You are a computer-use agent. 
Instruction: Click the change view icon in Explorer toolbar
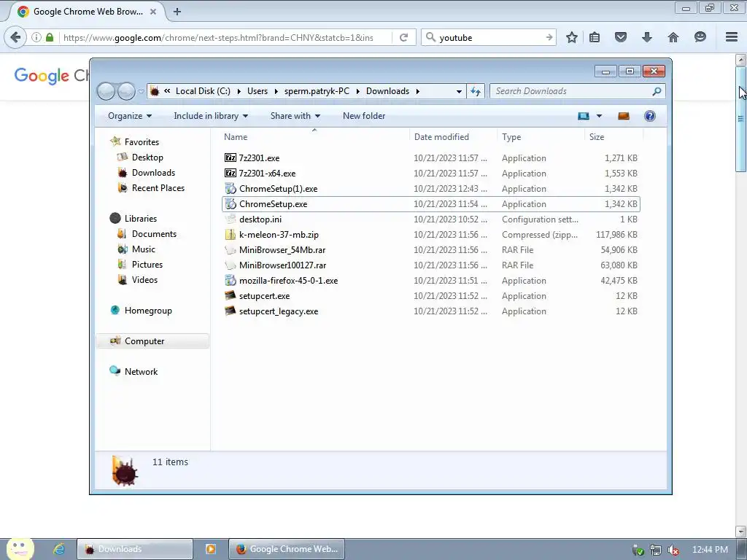583,116
